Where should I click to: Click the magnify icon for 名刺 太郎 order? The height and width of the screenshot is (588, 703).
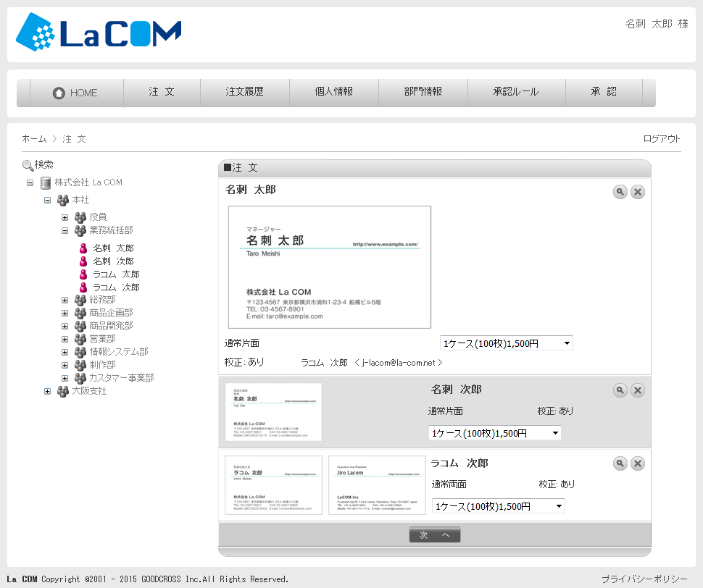(620, 192)
